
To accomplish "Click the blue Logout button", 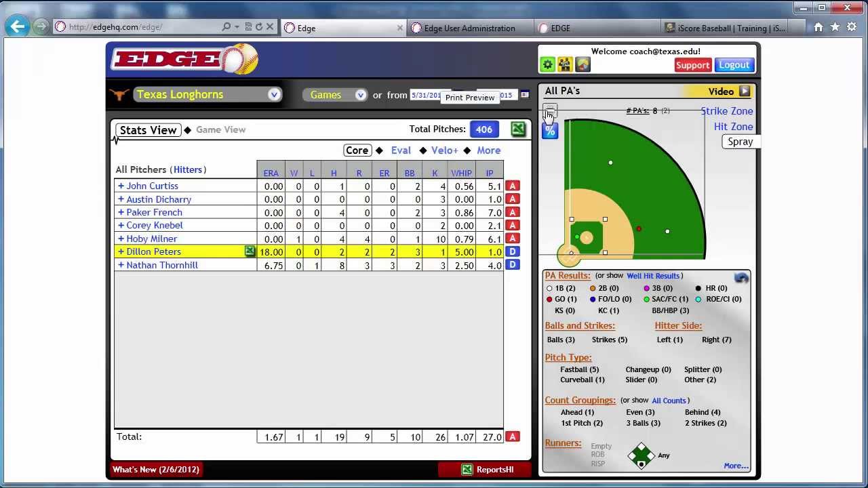I will 734,65.
